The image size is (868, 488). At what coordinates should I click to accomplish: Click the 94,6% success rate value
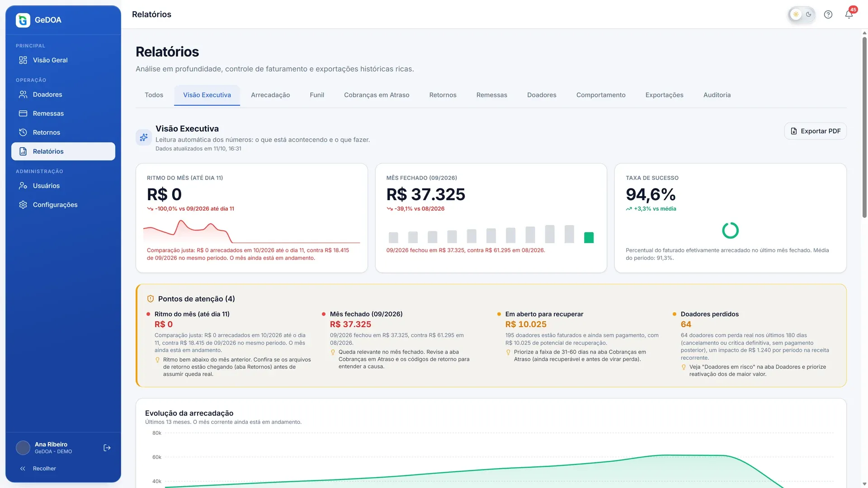[x=651, y=194]
